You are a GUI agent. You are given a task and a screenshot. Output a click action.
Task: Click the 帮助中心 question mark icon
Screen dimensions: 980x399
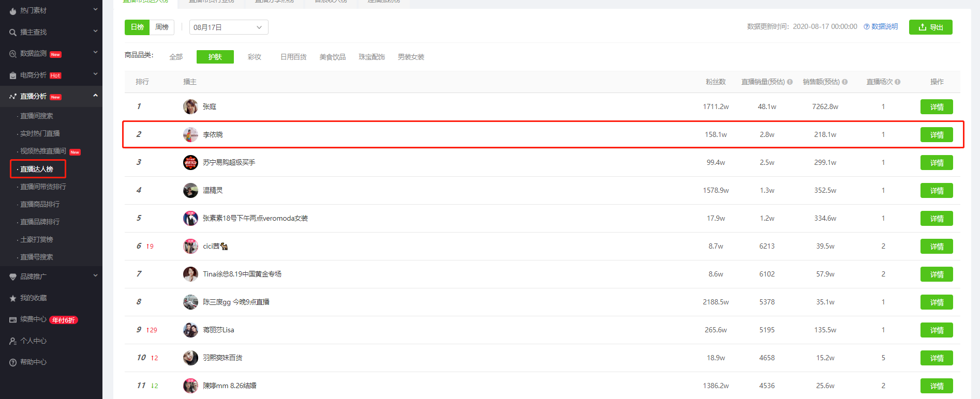tap(13, 362)
